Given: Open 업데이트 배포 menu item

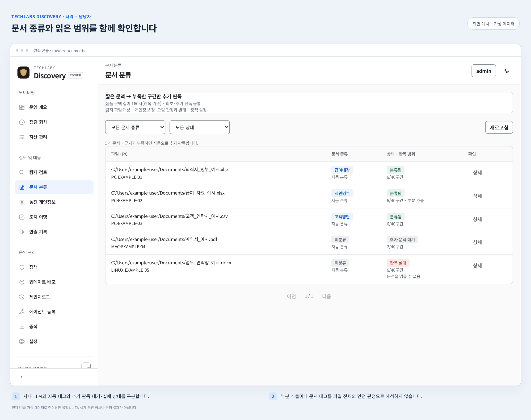Looking at the screenshot, I should point(54,282).
